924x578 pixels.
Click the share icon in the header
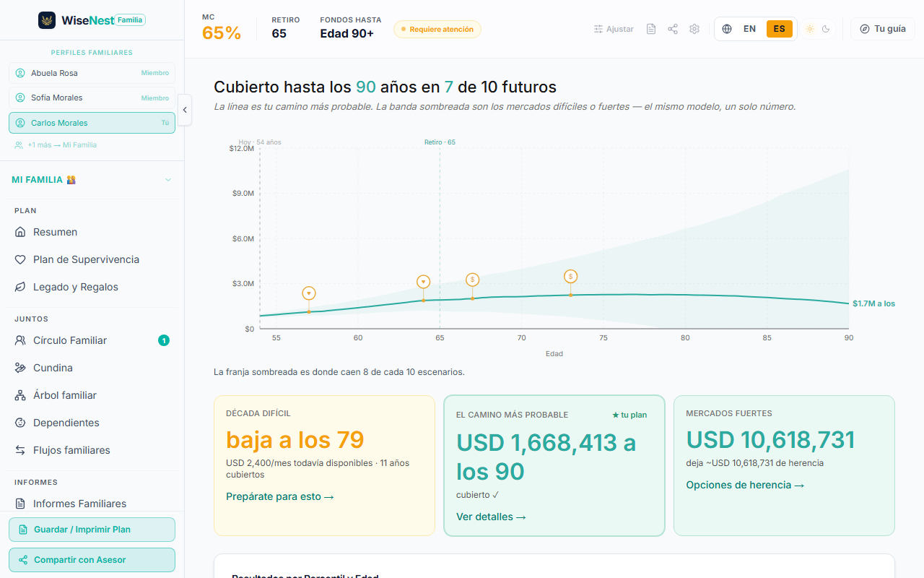coord(673,29)
